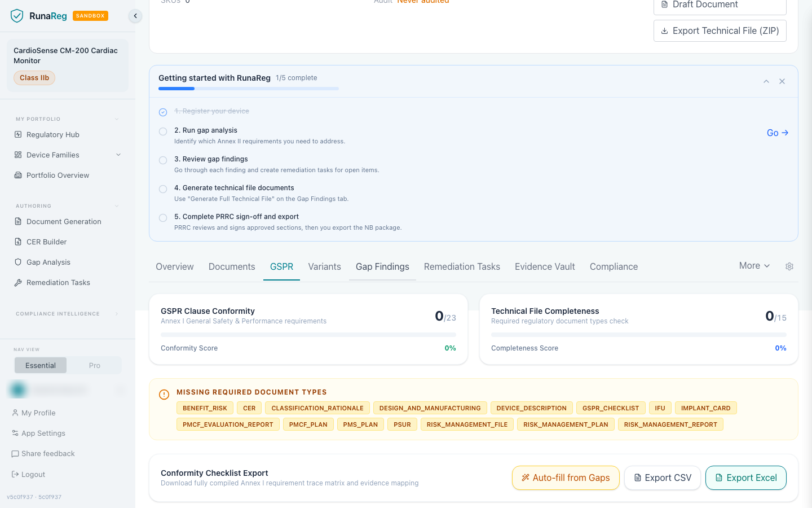This screenshot has width=812, height=508.
Task: Select the GSPR tab
Action: [x=281, y=266]
